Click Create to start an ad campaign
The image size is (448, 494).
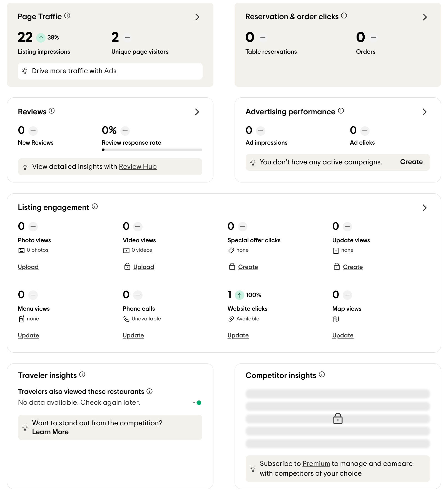click(x=411, y=162)
